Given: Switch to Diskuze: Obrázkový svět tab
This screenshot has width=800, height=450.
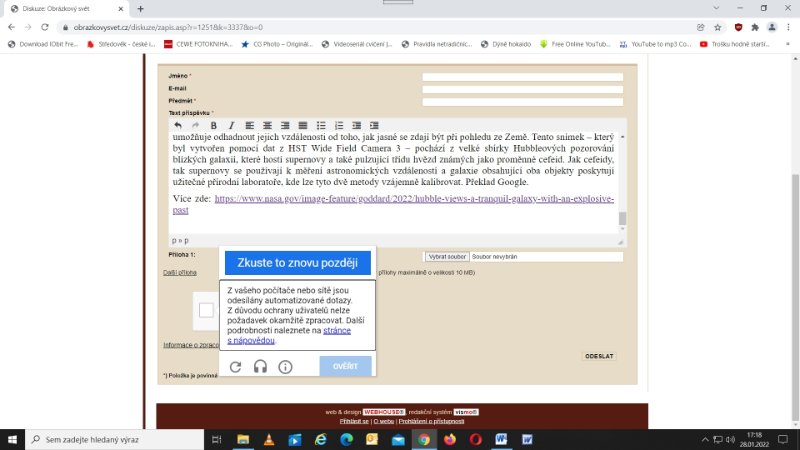Looking at the screenshot, I should [66, 9].
